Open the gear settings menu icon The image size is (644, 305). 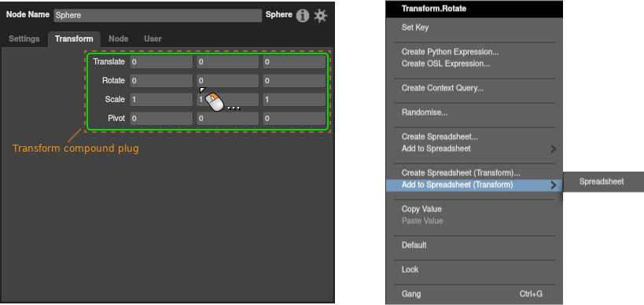pyautogui.click(x=320, y=16)
